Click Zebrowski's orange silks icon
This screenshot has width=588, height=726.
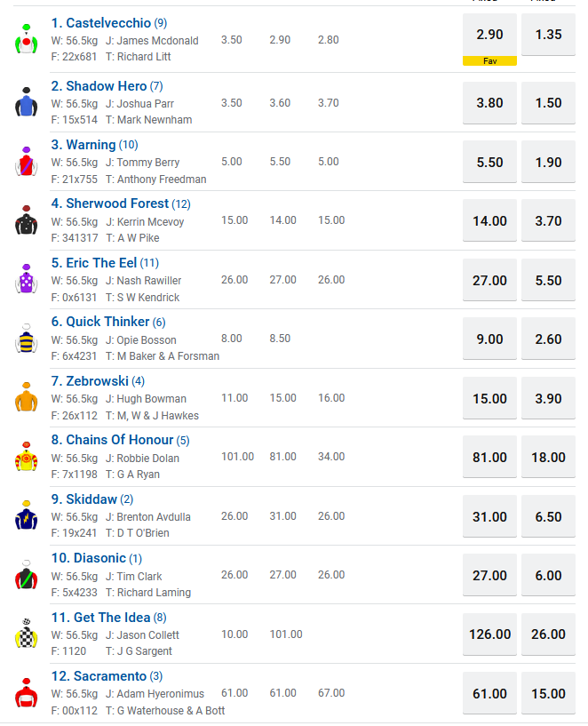tap(26, 398)
